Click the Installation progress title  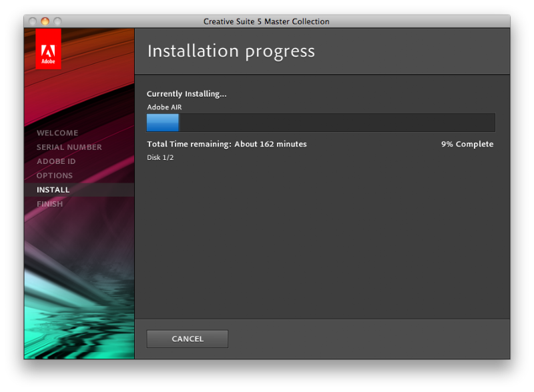point(231,51)
